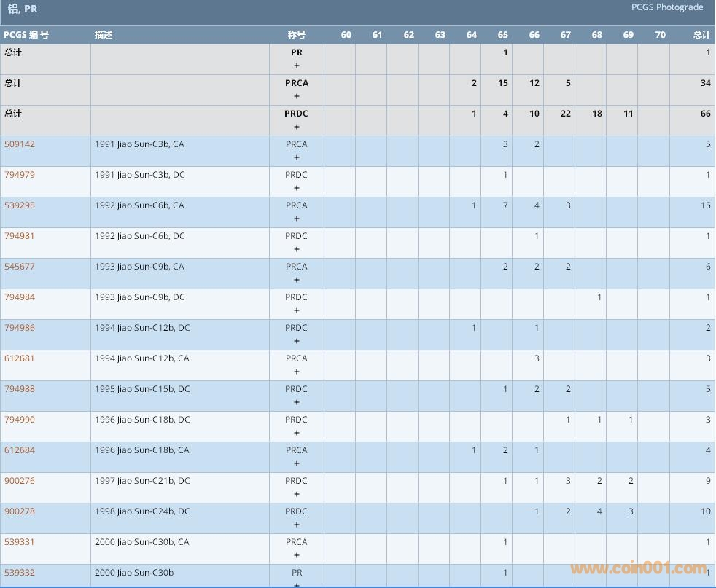
Task: Open the PCGS Photograde link
Action: click(x=666, y=7)
